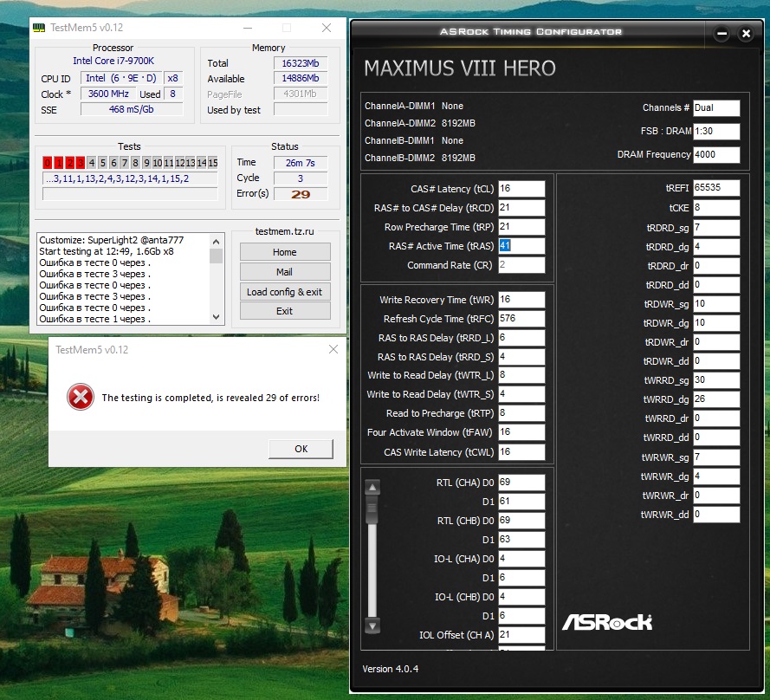Click the tWTR_L value field
770x700 pixels.
pos(521,375)
